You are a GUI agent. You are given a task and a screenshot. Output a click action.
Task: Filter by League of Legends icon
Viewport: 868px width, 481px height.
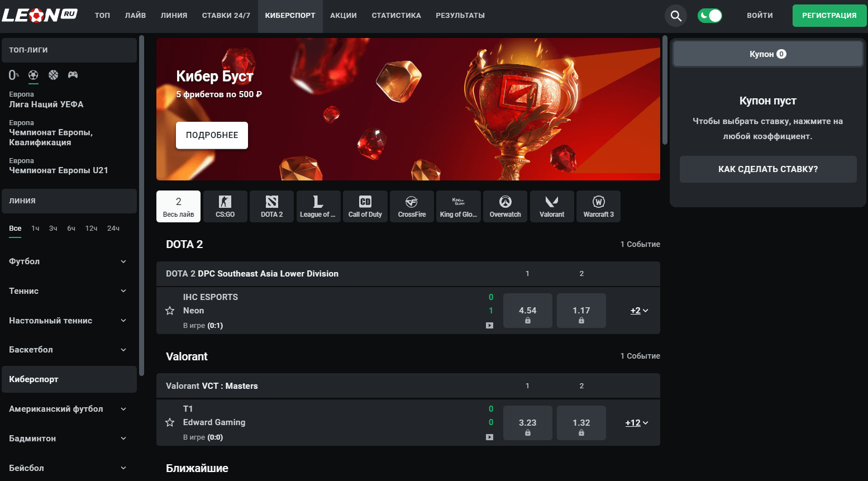tap(318, 207)
